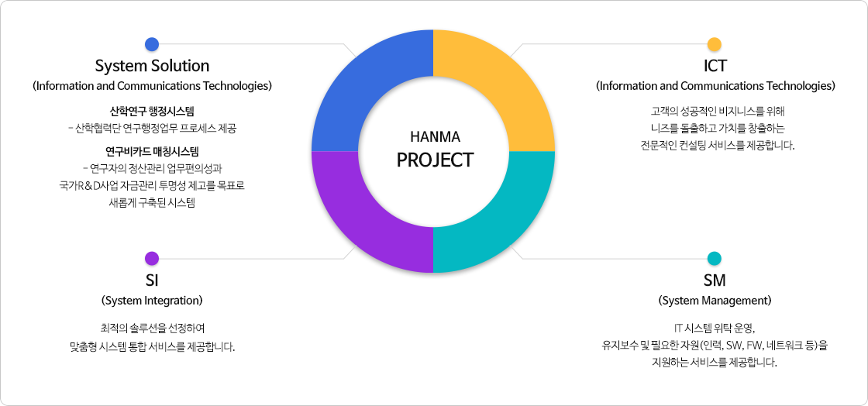Click the purple dot above SI

click(152, 258)
